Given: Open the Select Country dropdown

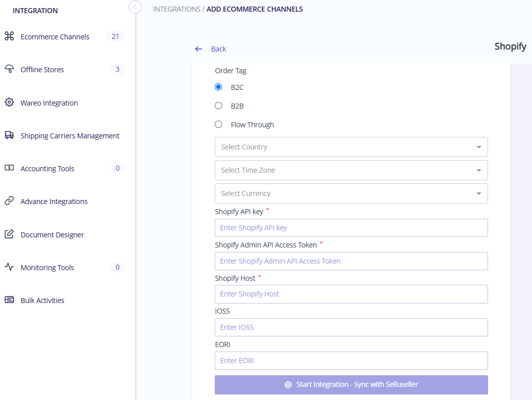Looking at the screenshot, I should click(351, 146).
